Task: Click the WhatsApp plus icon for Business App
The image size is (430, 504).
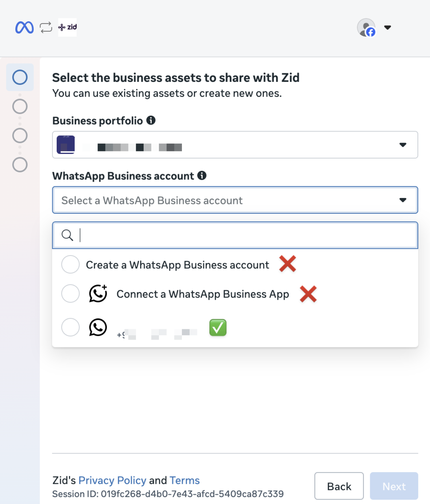Action: pyautogui.click(x=98, y=293)
